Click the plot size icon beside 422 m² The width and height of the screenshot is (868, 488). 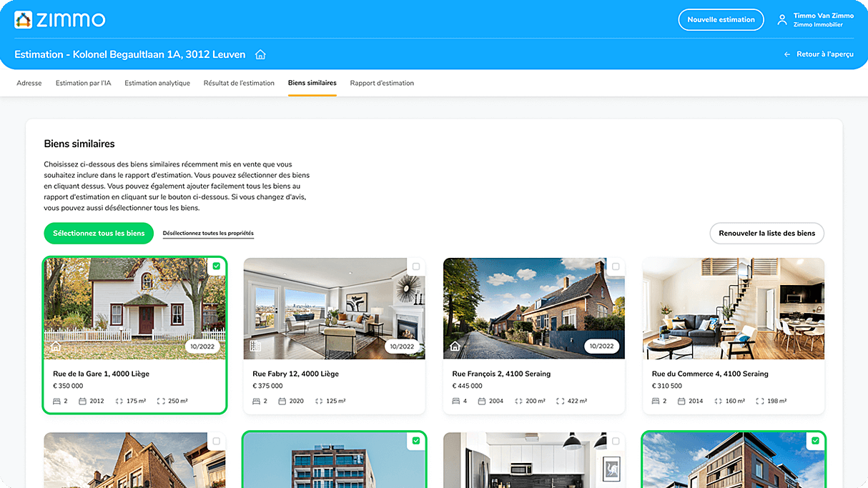[561, 401]
